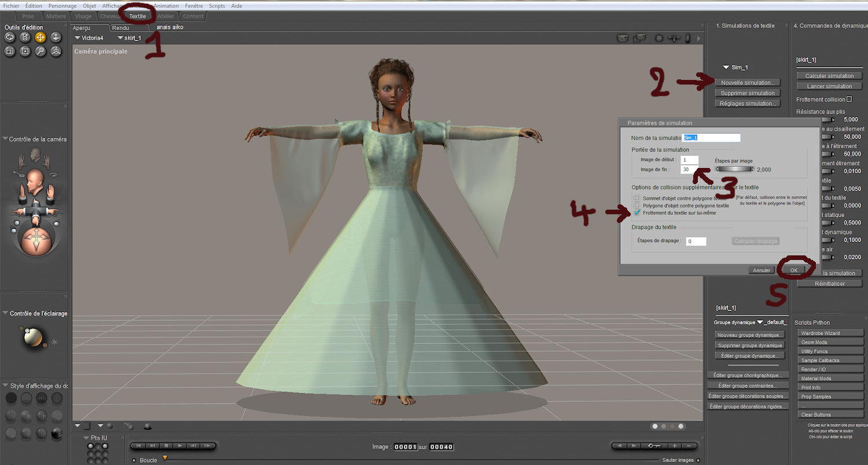Select the Twist editing tool
The image size is (868, 465).
[25, 37]
